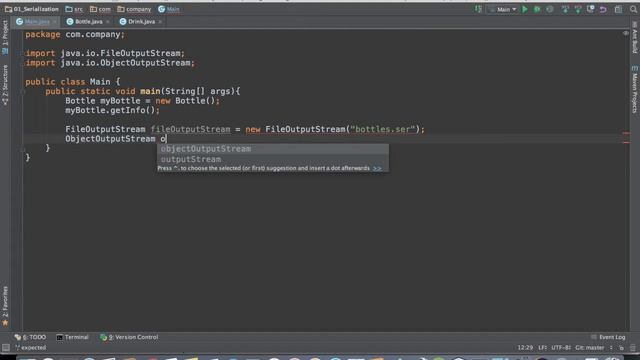Close the Drink.java tab
Image resolution: width=640 pixels, height=360 pixels.
tap(160, 22)
